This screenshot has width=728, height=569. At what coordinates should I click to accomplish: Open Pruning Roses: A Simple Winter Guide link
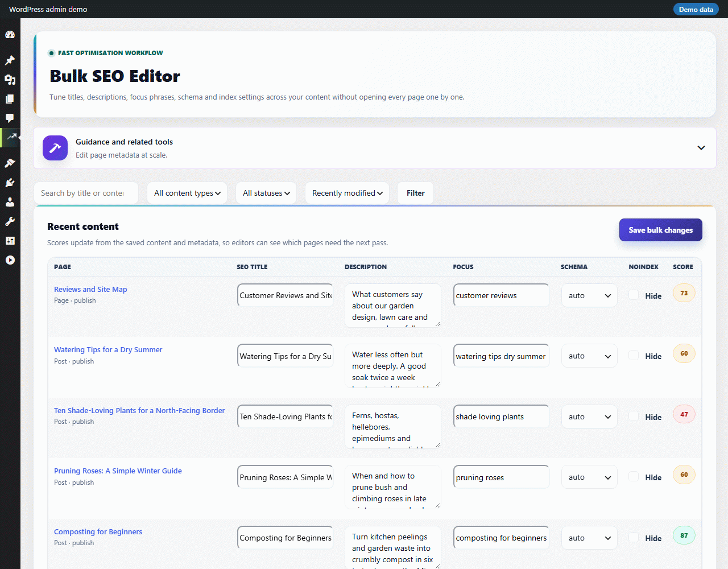coord(118,471)
